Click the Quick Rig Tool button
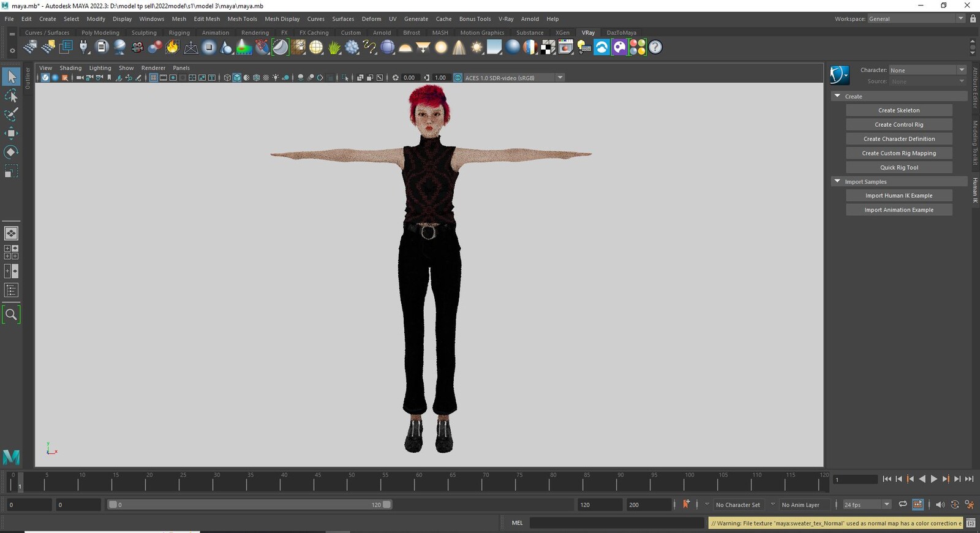The width and height of the screenshot is (980, 533). click(x=899, y=167)
